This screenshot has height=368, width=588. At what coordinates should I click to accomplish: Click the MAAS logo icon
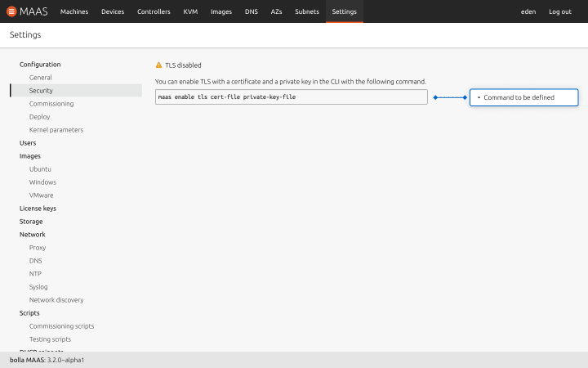[x=11, y=11]
